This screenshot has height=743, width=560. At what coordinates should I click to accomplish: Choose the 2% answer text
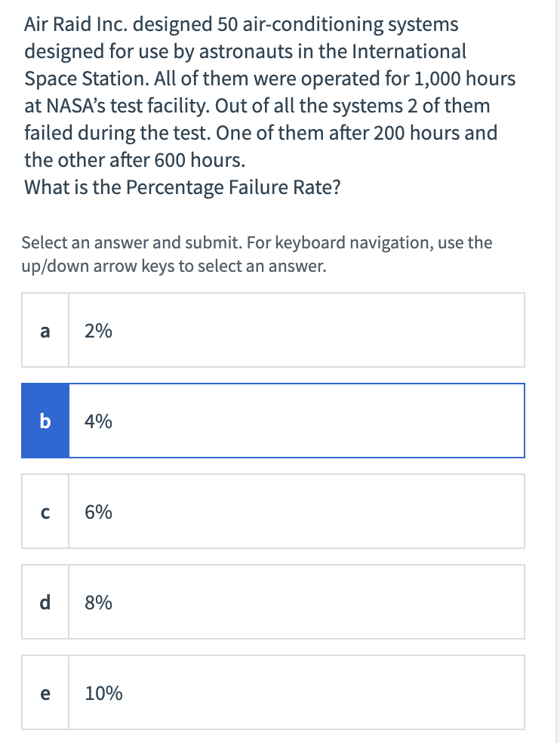(99, 331)
